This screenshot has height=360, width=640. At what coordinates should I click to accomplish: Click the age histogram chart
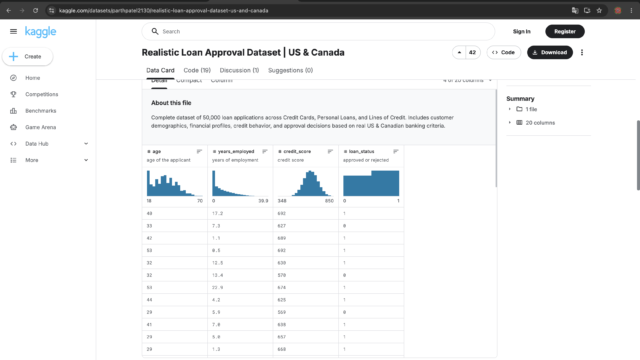point(175,183)
